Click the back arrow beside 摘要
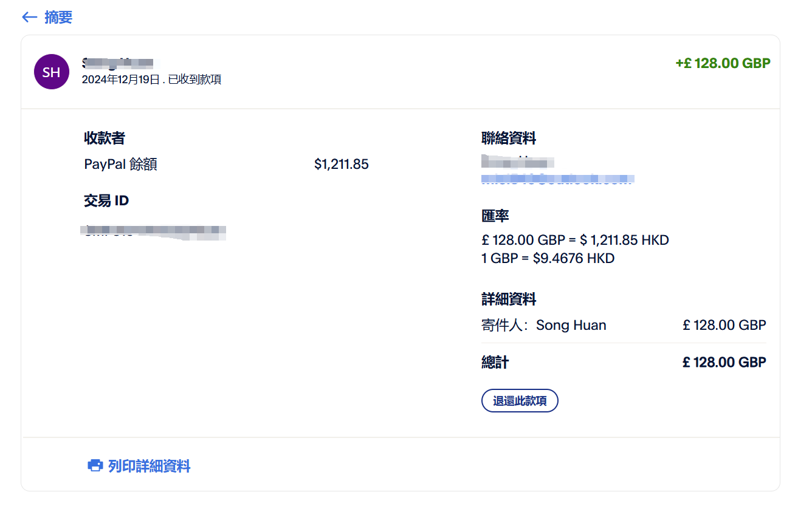 (28, 17)
